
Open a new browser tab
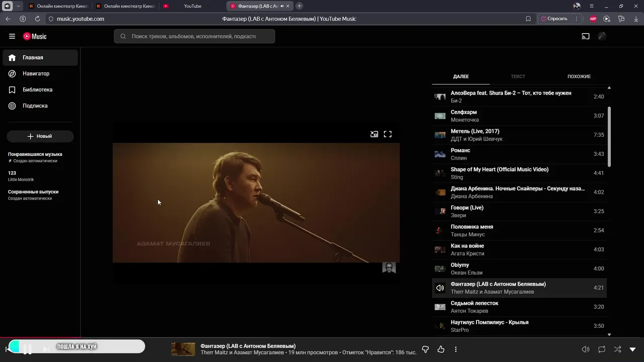pyautogui.click(x=299, y=6)
